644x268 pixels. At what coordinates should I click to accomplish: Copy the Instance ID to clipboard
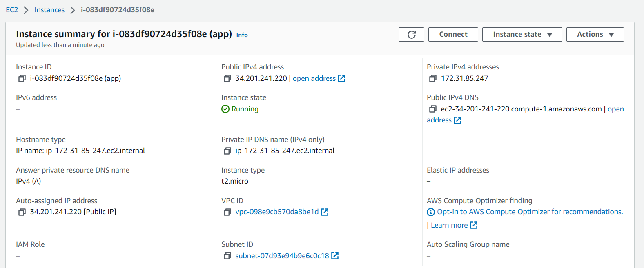click(x=22, y=78)
